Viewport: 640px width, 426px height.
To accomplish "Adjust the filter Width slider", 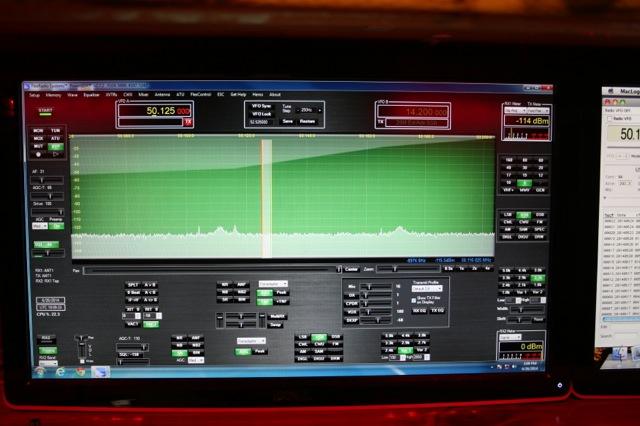I will pyautogui.click(x=525, y=310).
